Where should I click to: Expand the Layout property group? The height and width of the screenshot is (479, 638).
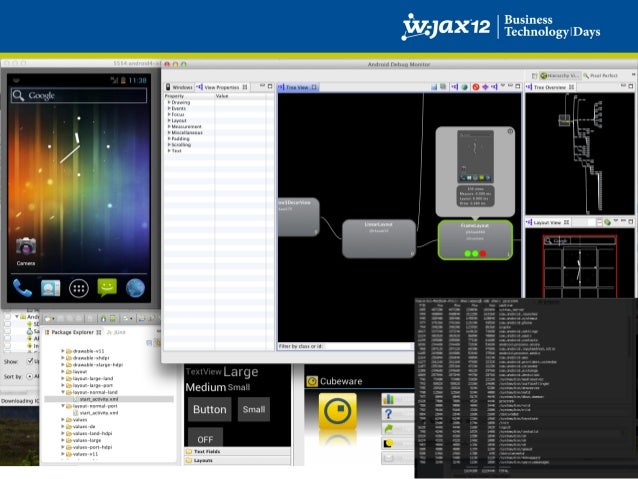(x=169, y=120)
